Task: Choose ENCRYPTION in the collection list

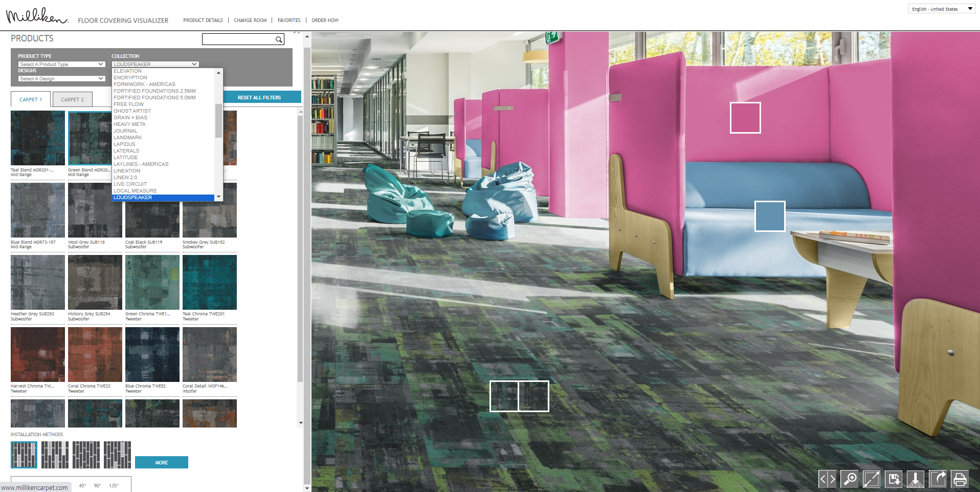Action: pos(163,78)
